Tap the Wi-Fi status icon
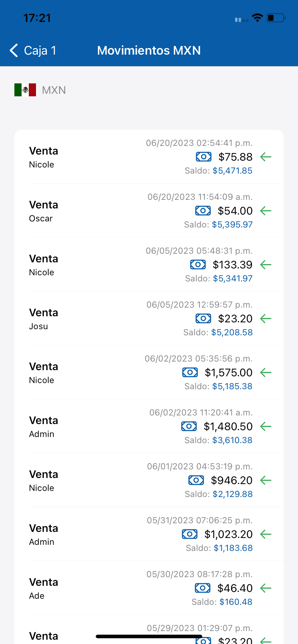The height and width of the screenshot is (644, 298). [x=257, y=18]
